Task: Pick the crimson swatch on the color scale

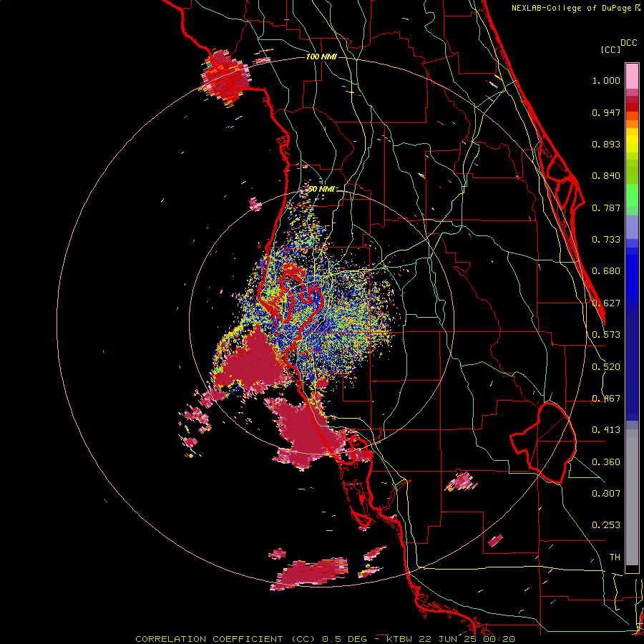Action: (x=632, y=99)
